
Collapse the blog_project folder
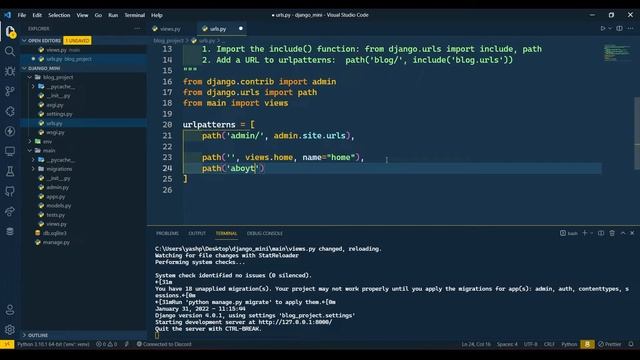tap(30, 77)
